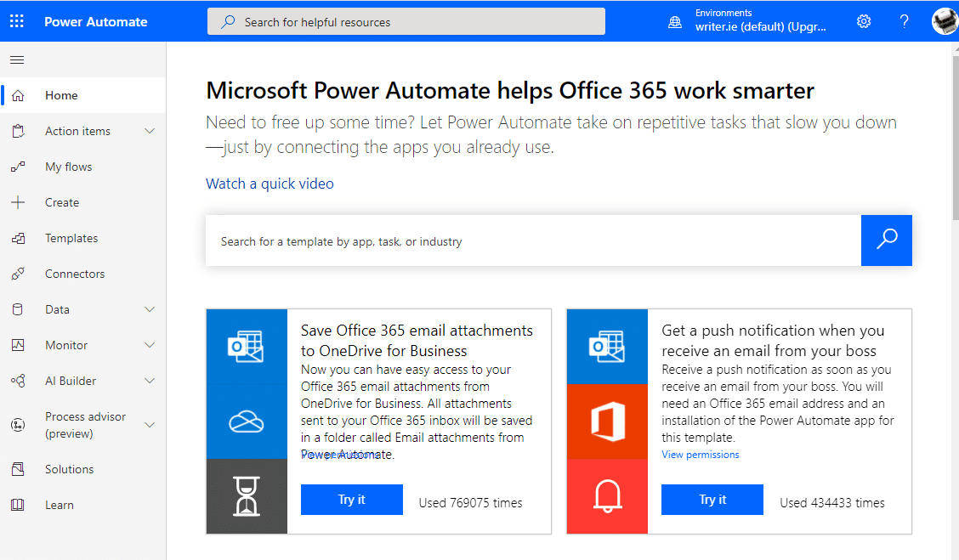
Task: Click the AI Builder icon
Action: [19, 381]
